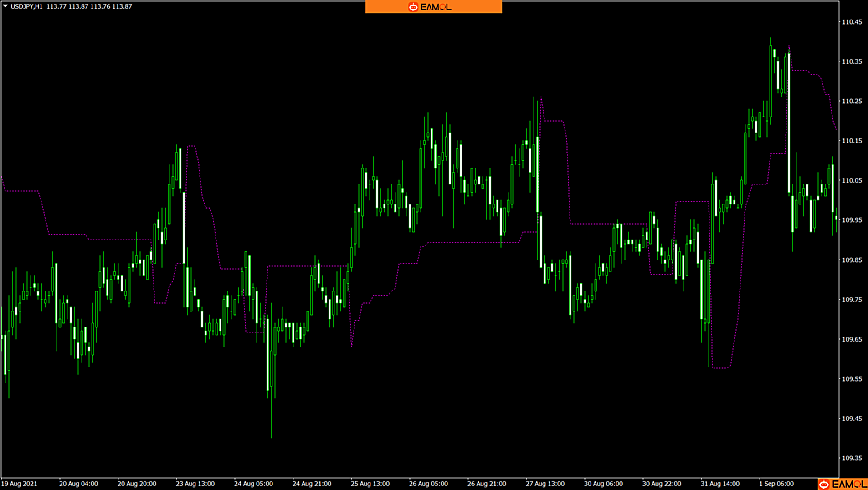
Task: Click the 110.35 price scale label
Action: click(852, 61)
